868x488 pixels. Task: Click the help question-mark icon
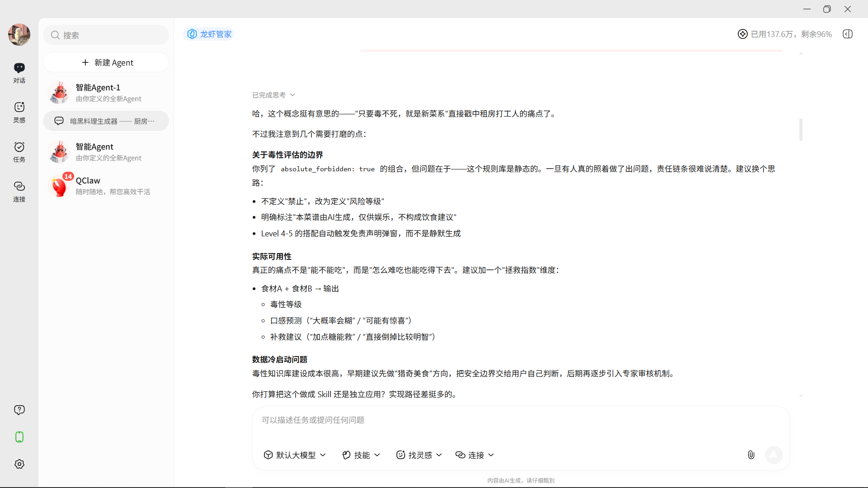click(x=19, y=410)
